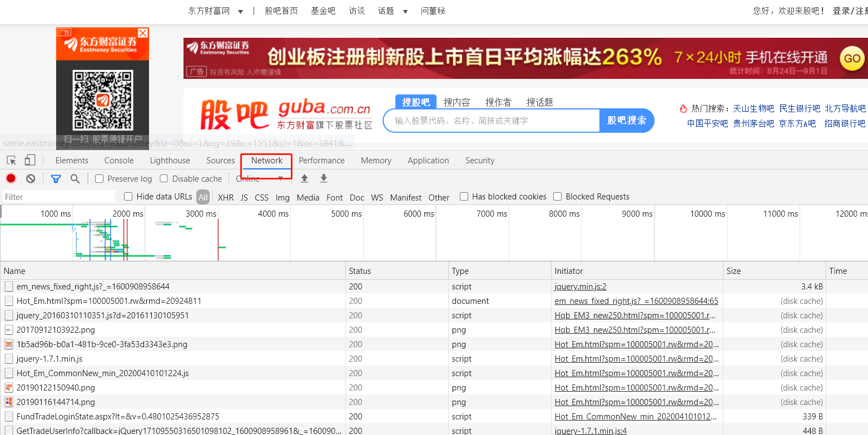Click the 股吧搜索 search button
Screen dimensions: 868x435
click(x=627, y=121)
